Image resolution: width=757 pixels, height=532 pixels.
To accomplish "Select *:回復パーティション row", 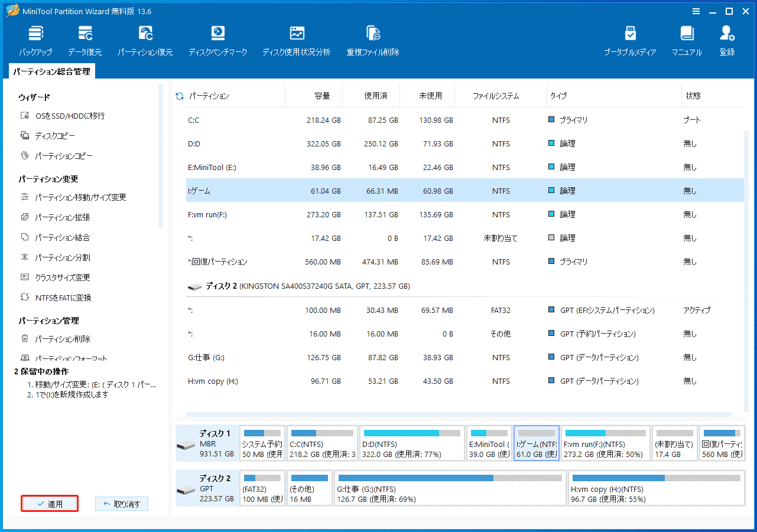I will click(464, 262).
